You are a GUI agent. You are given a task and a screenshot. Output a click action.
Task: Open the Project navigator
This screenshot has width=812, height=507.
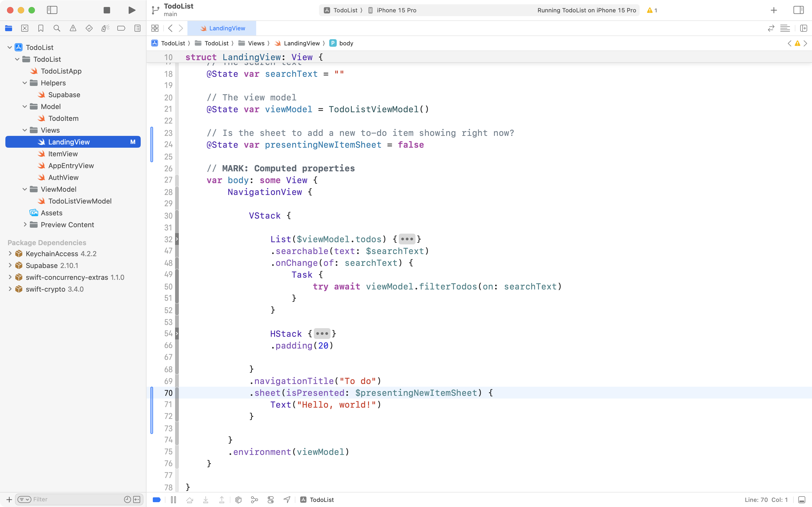coord(9,28)
